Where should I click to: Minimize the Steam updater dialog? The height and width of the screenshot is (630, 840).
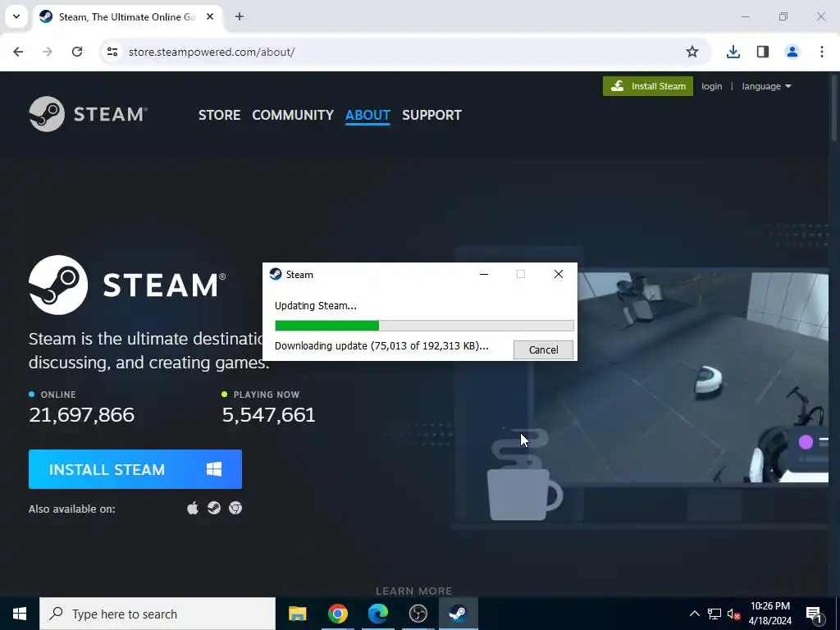pos(484,274)
